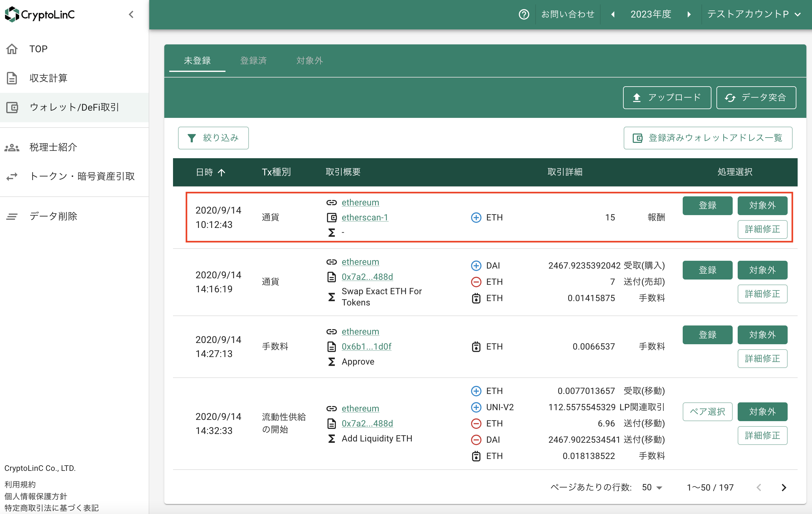812x514 pixels.
Task: Click the TOP home icon
Action: (12, 49)
